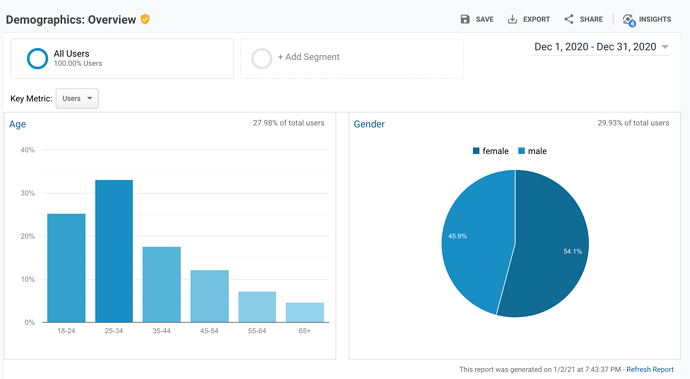Click the EXPORT label
690x379 pixels.
[536, 19]
